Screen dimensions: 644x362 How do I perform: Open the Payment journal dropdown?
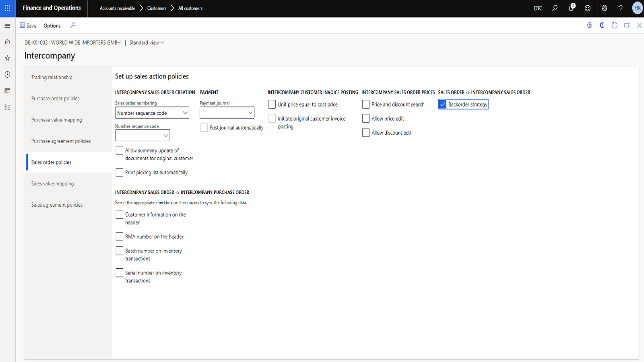click(250, 113)
